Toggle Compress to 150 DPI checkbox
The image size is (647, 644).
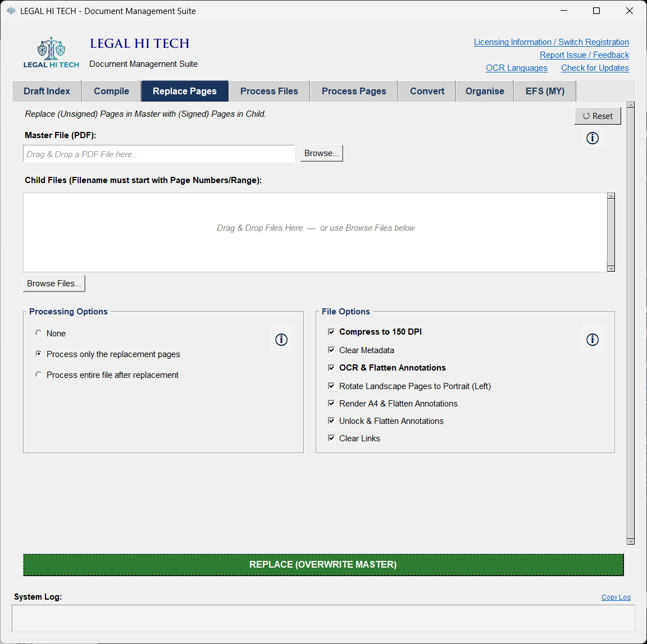tap(331, 332)
